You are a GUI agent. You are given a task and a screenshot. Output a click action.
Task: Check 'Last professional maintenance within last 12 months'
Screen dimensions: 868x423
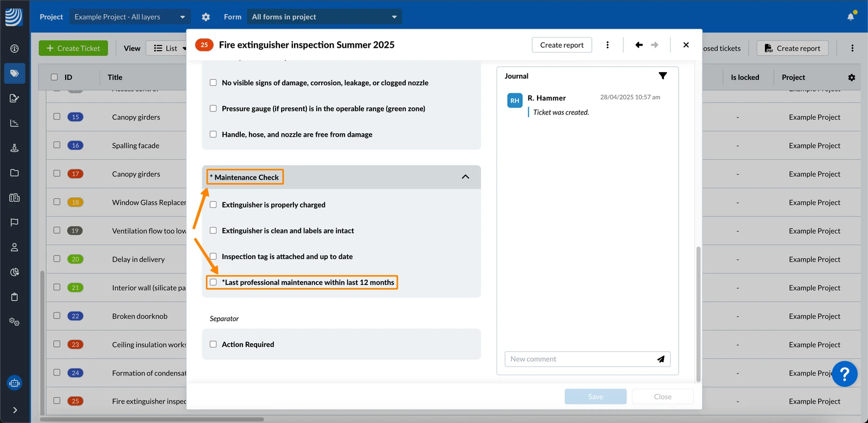click(213, 282)
